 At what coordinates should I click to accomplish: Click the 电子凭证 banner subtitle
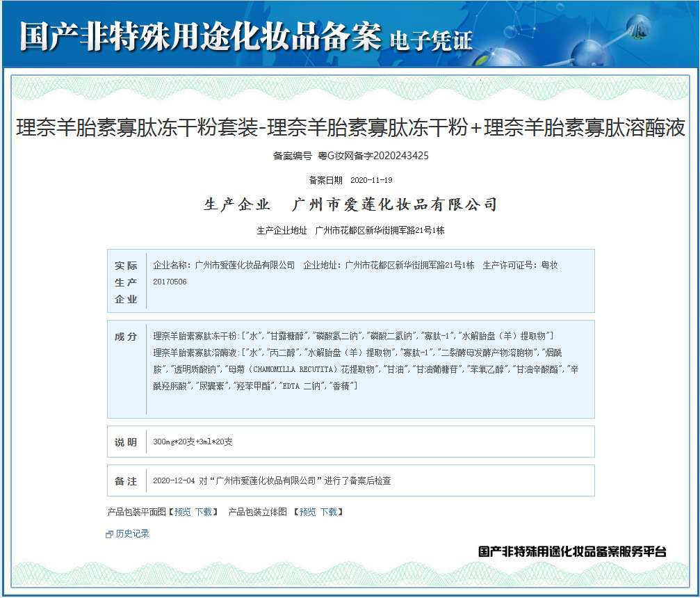coord(431,41)
